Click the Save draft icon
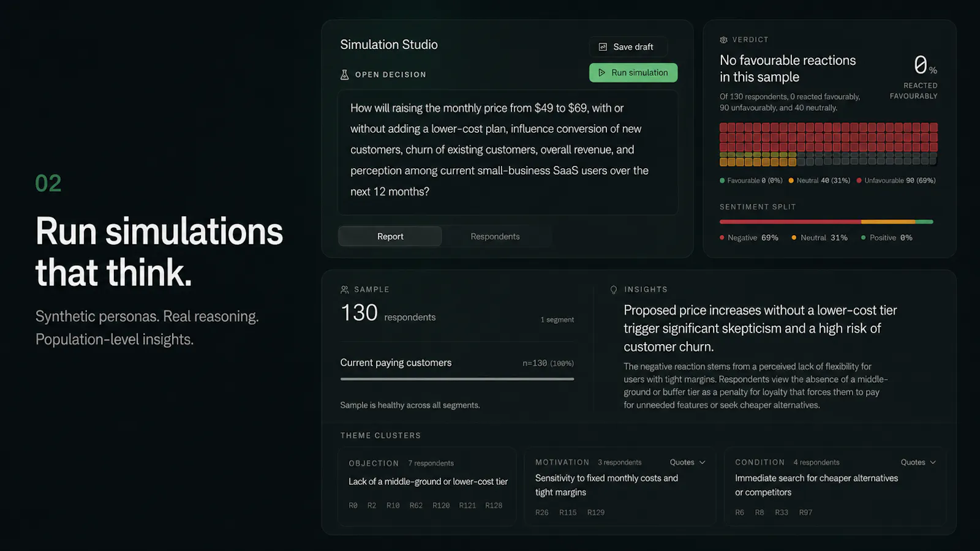This screenshot has height=551, width=980. click(x=603, y=47)
